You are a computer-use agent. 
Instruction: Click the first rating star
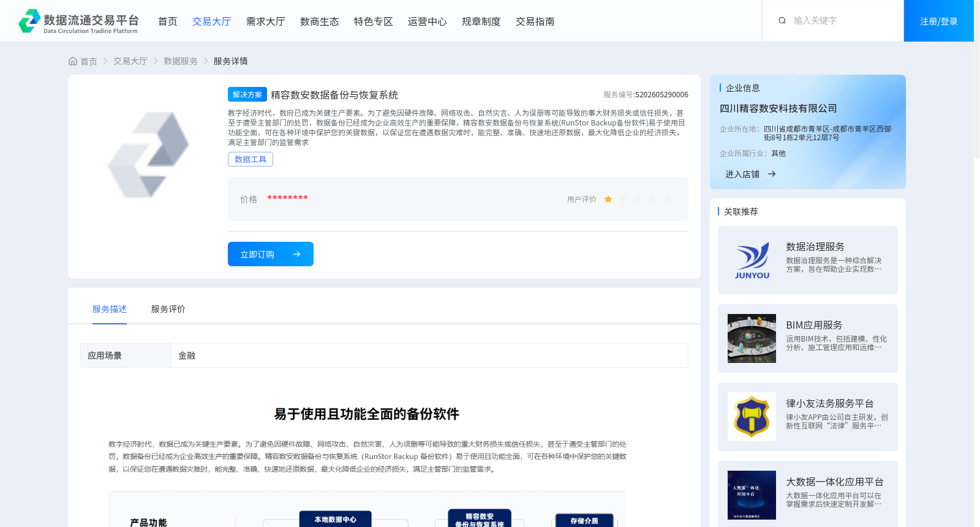608,200
